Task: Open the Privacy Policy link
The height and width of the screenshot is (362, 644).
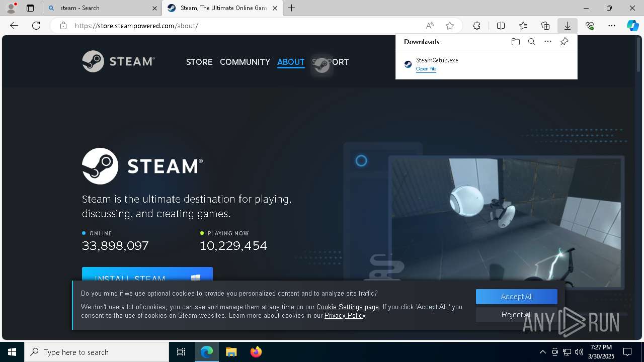Action: coord(345,315)
